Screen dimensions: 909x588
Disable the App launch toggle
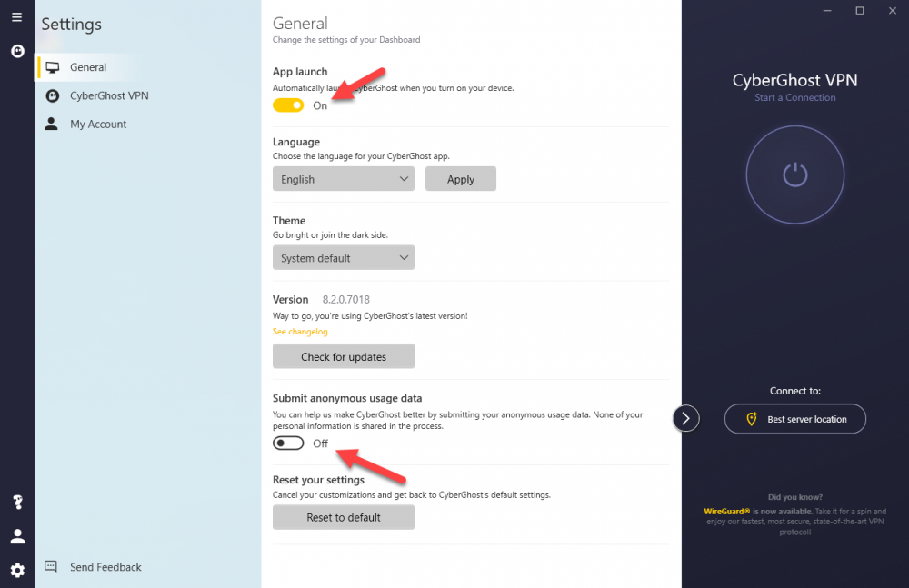(288, 105)
